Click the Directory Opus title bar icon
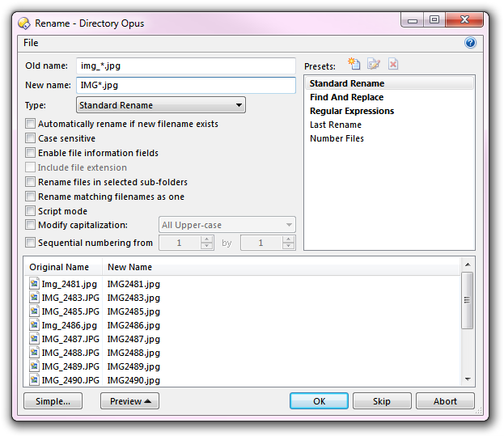 pos(24,23)
